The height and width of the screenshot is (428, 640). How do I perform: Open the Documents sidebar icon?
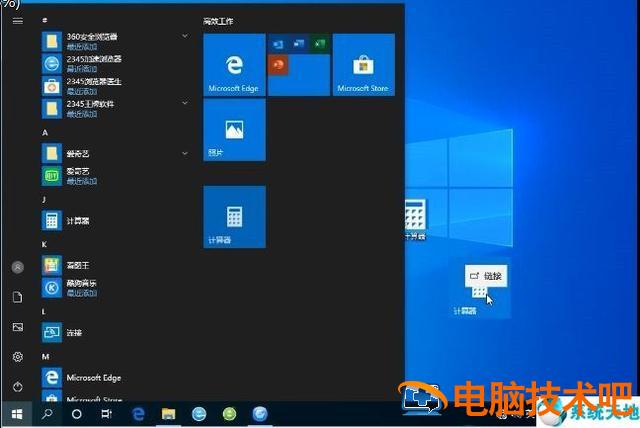(x=18, y=297)
